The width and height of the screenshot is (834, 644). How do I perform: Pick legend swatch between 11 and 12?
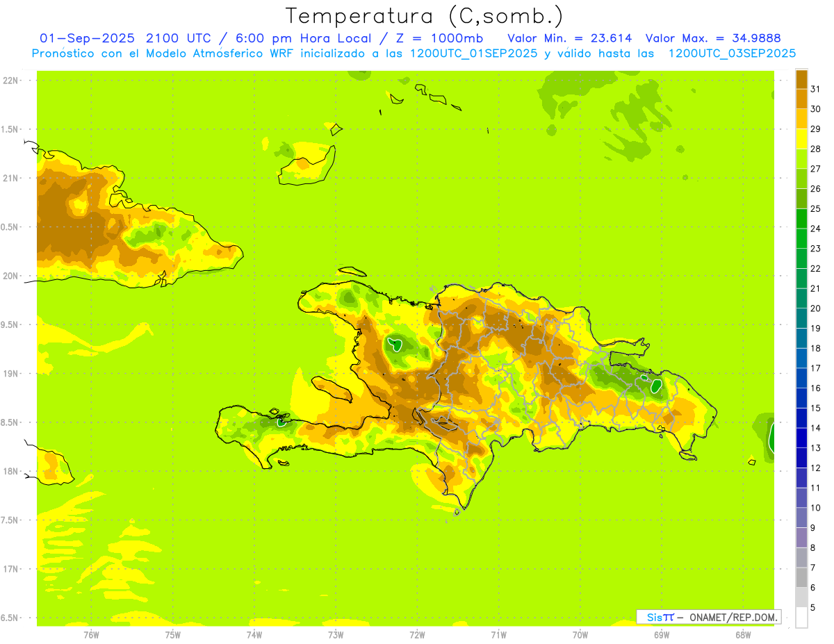coord(801,478)
